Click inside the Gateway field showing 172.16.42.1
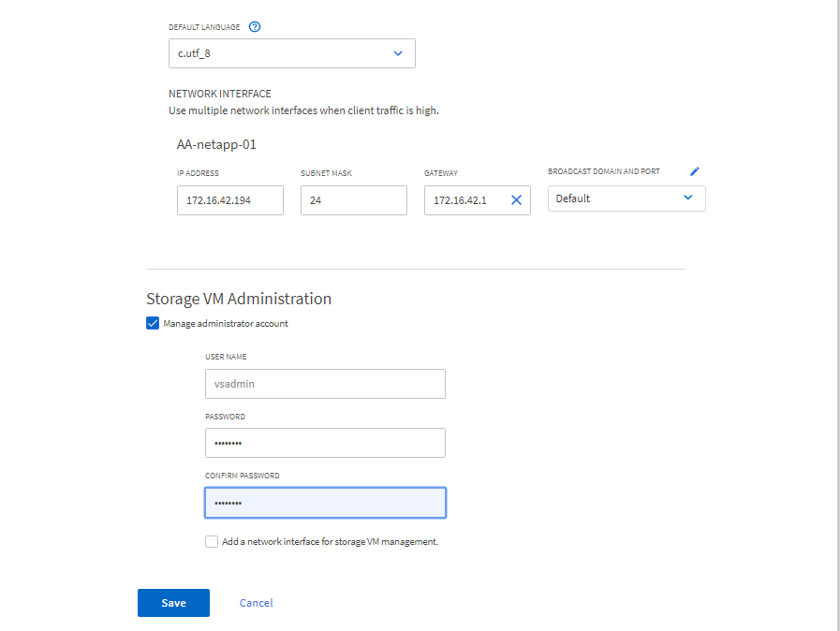The width and height of the screenshot is (840, 631). click(x=464, y=200)
